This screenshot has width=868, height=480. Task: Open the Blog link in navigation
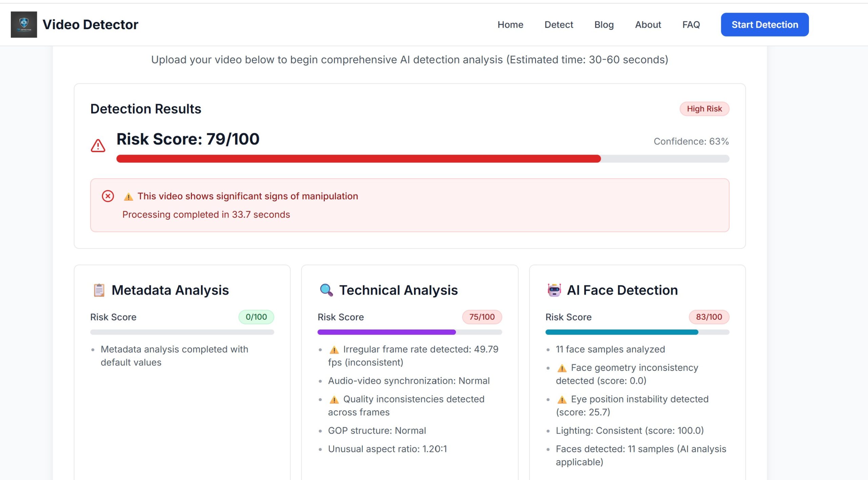604,24
